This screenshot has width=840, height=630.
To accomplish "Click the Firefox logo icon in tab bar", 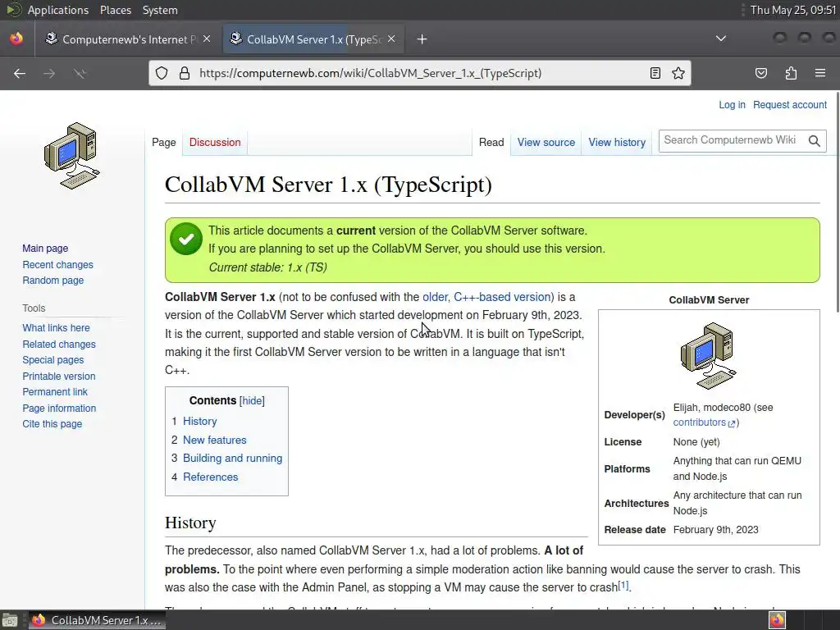I will coord(16,39).
